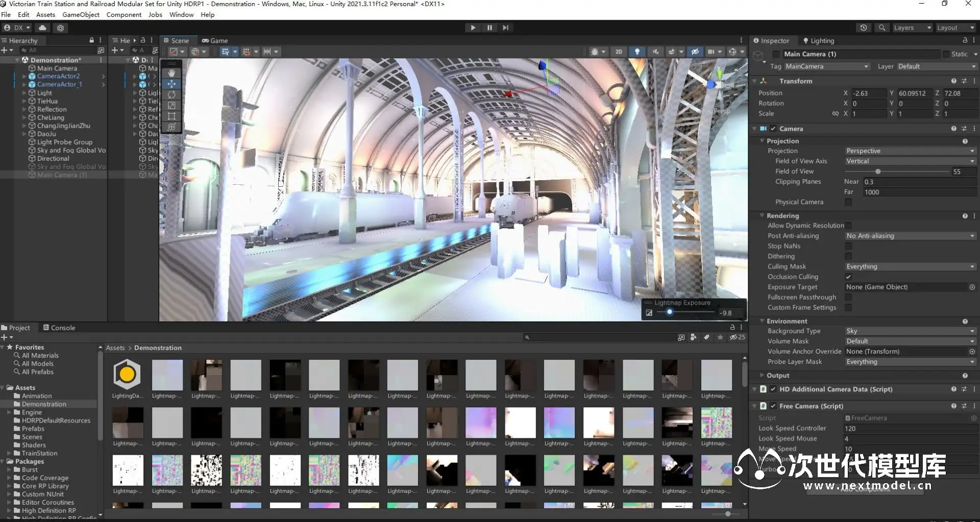The height and width of the screenshot is (522, 980).
Task: Disable the Occlusion Culling checkbox
Action: pyautogui.click(x=848, y=277)
